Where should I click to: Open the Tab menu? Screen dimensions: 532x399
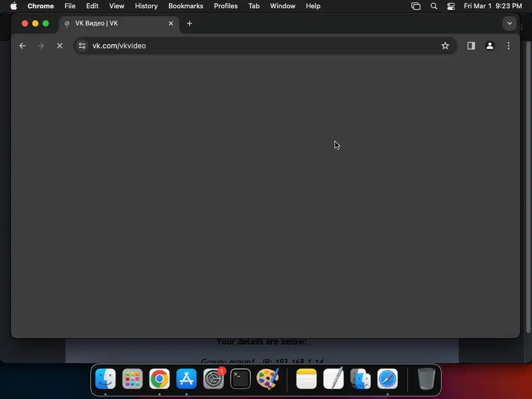[x=254, y=6]
